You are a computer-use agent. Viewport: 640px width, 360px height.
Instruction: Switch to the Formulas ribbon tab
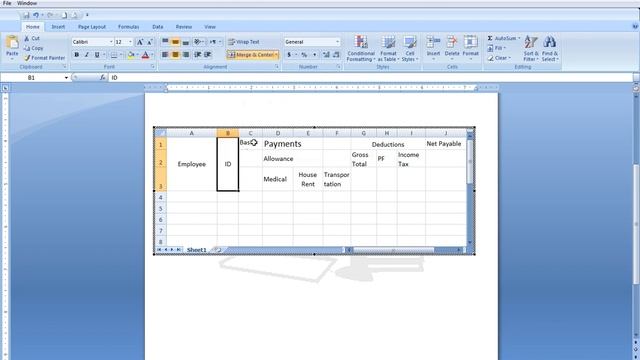[x=129, y=27]
